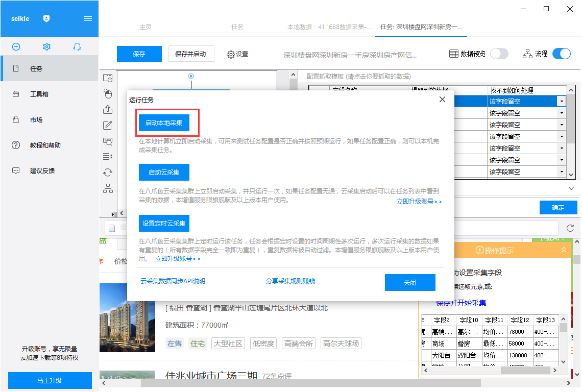Image resolution: width=582 pixels, height=392 pixels.
Task: Click the 高尔夫球场 tag
Action: point(341,344)
